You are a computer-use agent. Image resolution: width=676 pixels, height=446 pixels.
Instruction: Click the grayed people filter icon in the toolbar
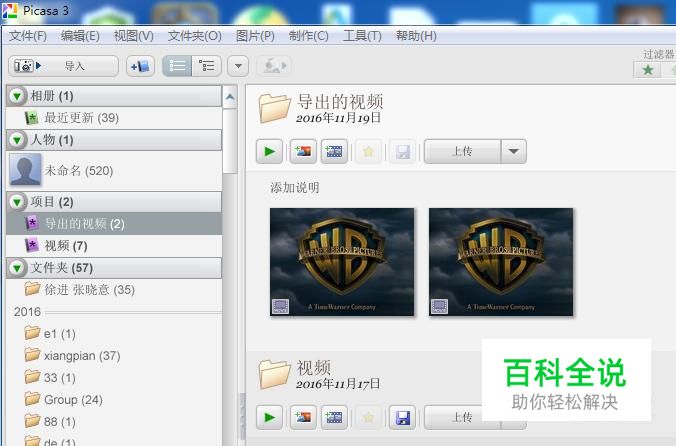pos(274,66)
